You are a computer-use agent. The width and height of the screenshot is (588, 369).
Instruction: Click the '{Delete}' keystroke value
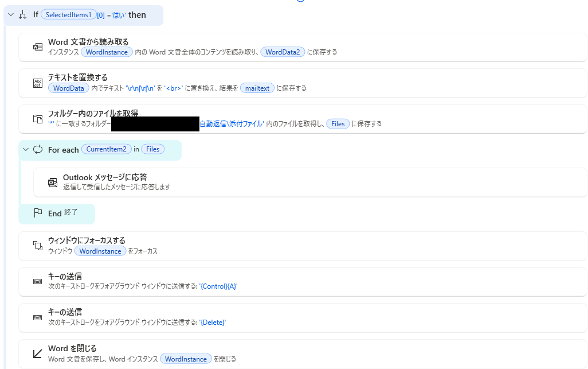213,323
